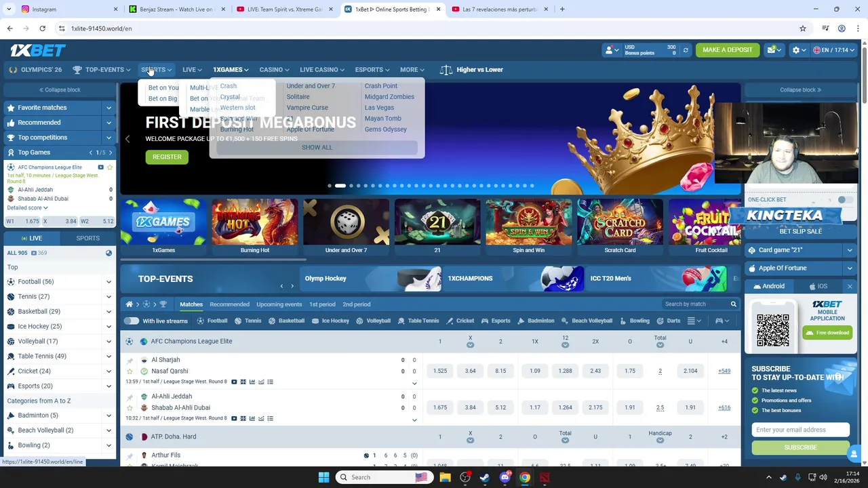Open +549 more markets link
Viewport: 868px width, 488px height.
tap(724, 371)
